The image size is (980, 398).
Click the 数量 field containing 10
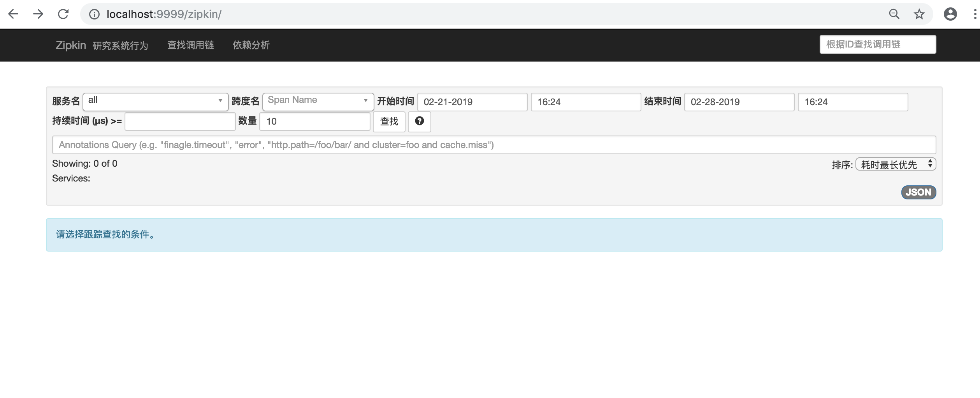pos(315,122)
